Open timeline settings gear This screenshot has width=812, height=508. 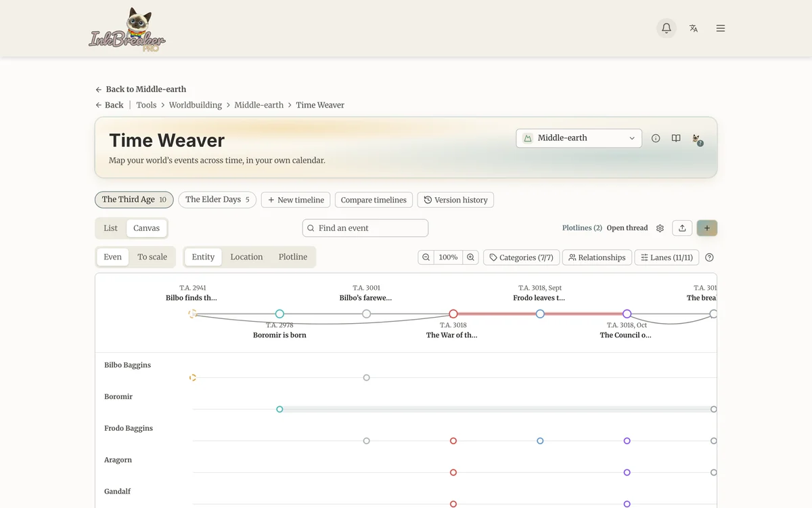660,228
